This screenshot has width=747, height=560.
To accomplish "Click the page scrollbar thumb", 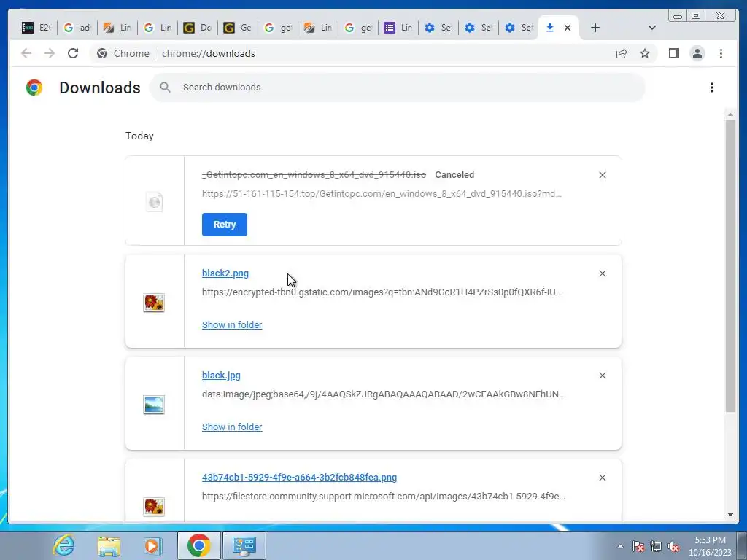I will pos(730,265).
